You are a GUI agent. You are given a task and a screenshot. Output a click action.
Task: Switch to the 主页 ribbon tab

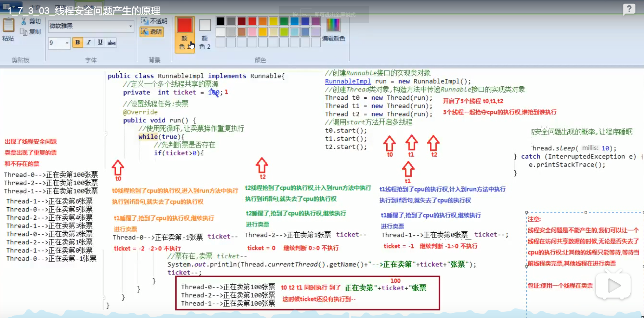tap(36, 5)
